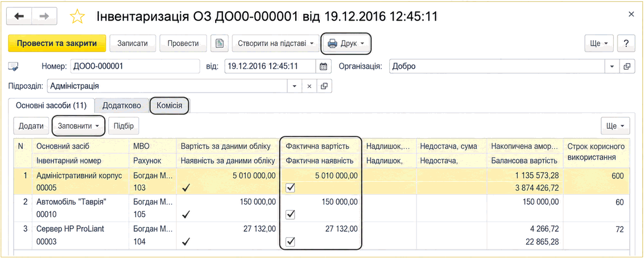Open the Заповнити dropdown menu
The width and height of the screenshot is (644, 259).
click(79, 126)
